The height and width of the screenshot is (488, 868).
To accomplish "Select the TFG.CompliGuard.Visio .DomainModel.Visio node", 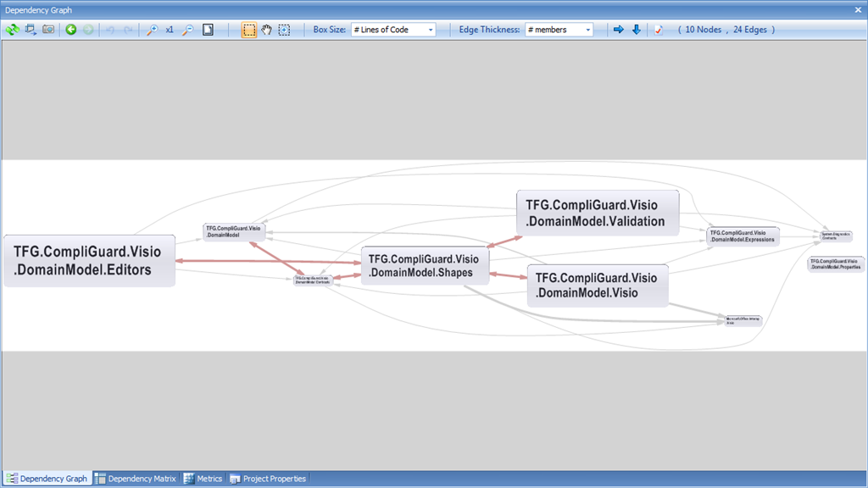I will coord(598,286).
